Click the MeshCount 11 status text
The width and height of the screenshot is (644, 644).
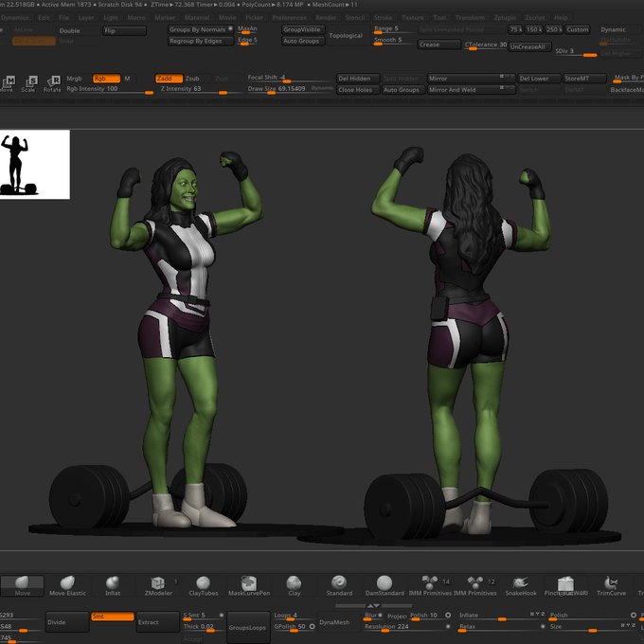(334, 5)
